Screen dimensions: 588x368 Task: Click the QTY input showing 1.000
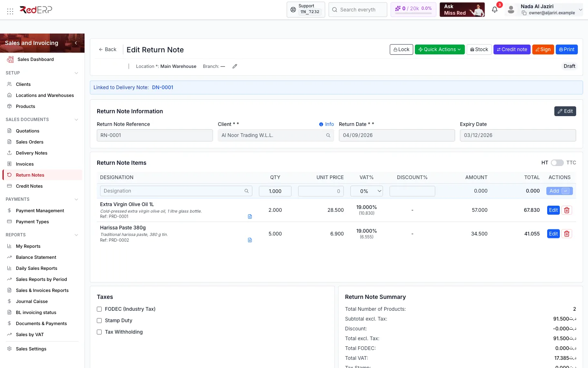click(275, 191)
